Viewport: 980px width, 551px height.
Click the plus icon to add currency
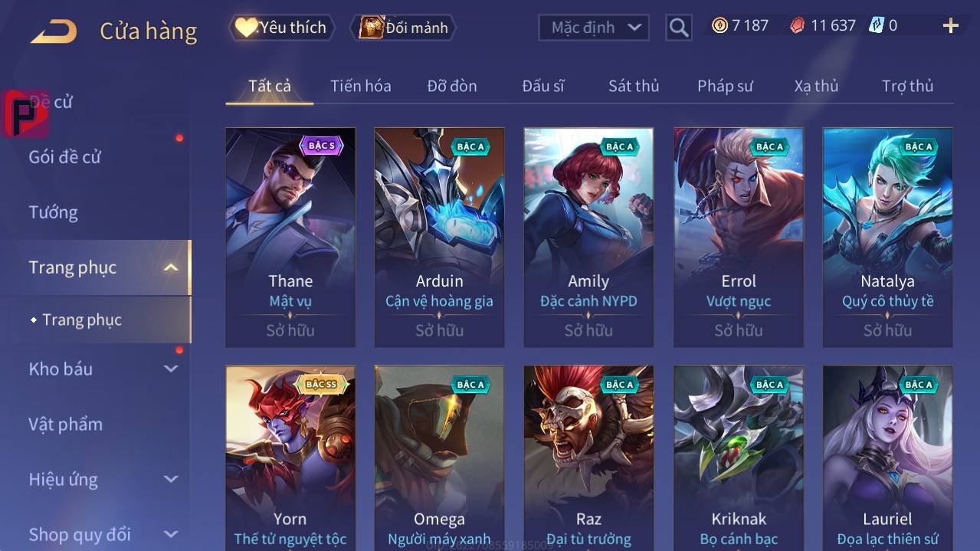(x=951, y=26)
